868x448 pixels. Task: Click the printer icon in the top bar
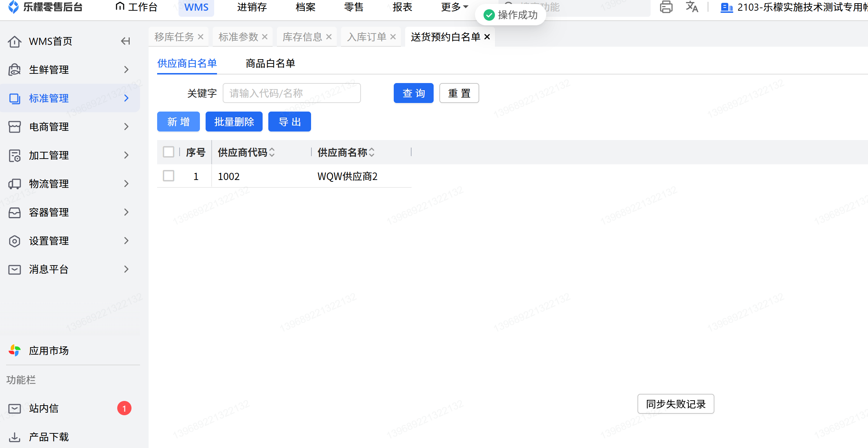[666, 7]
